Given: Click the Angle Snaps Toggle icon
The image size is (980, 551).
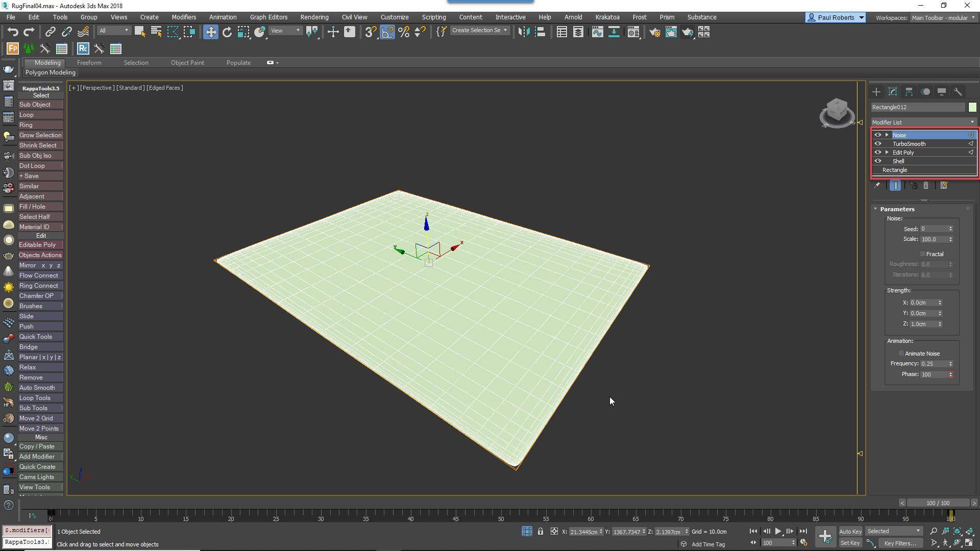Looking at the screenshot, I should [x=388, y=32].
